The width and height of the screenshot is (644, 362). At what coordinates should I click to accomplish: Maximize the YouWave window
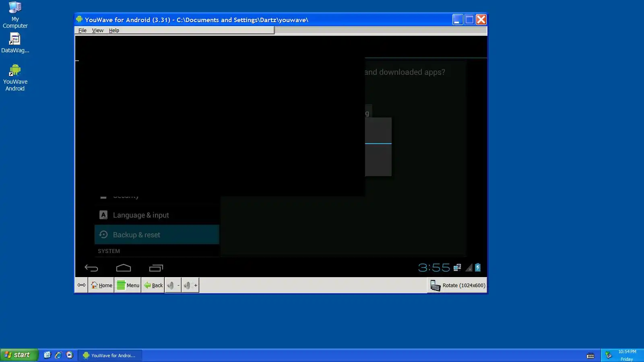click(469, 20)
